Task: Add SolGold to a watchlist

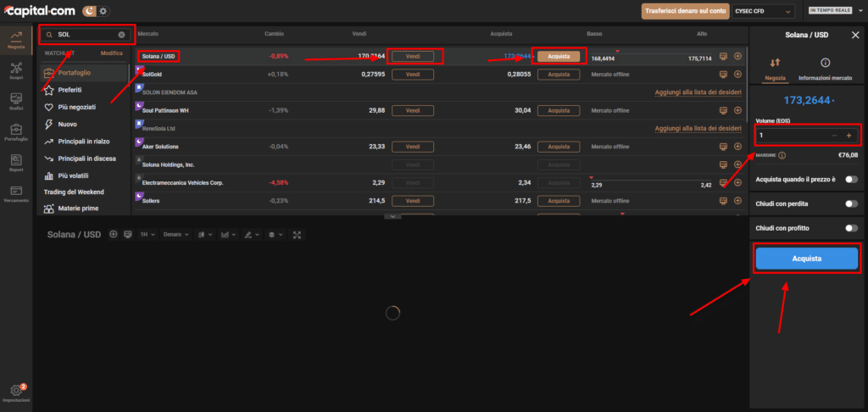Action: tap(737, 75)
